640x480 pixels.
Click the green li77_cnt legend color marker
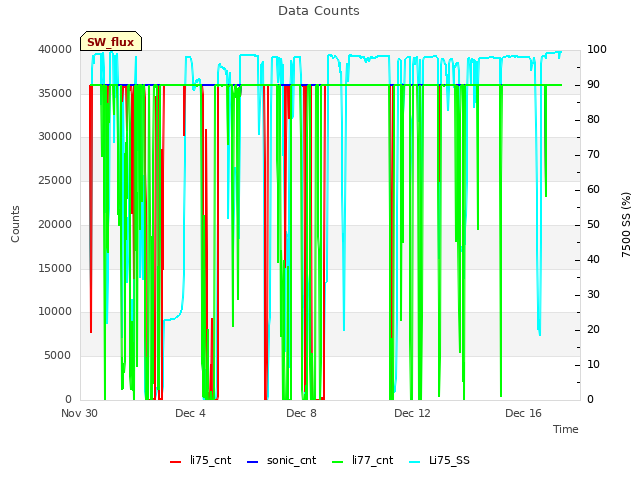[338, 462]
